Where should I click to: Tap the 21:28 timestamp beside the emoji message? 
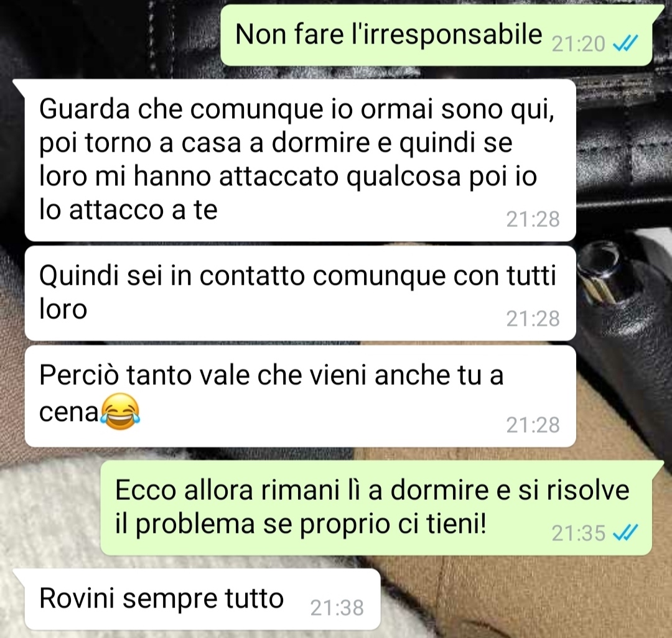click(533, 425)
